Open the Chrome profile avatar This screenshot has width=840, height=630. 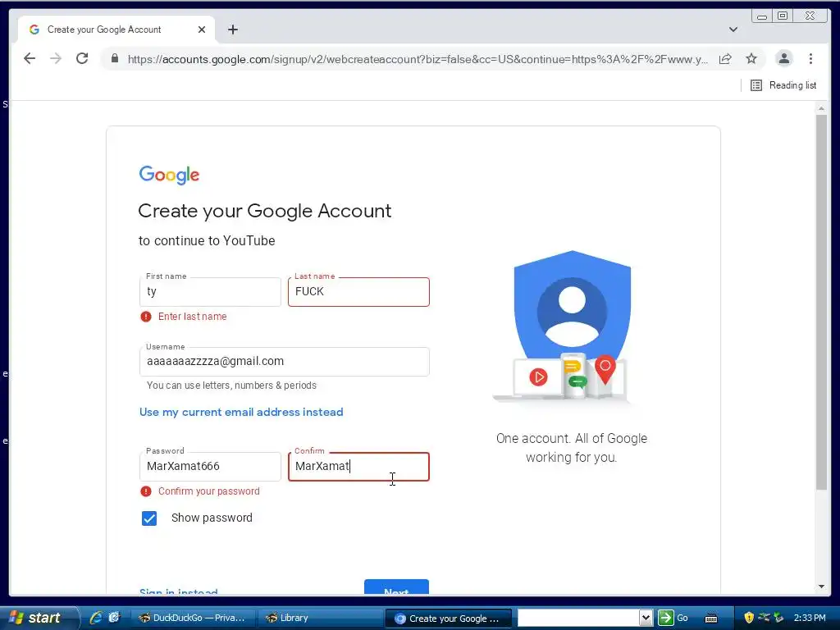pyautogui.click(x=783, y=58)
